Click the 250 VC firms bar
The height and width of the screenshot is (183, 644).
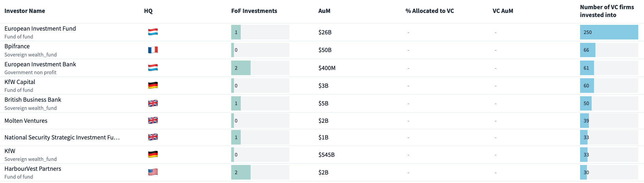pos(609,32)
